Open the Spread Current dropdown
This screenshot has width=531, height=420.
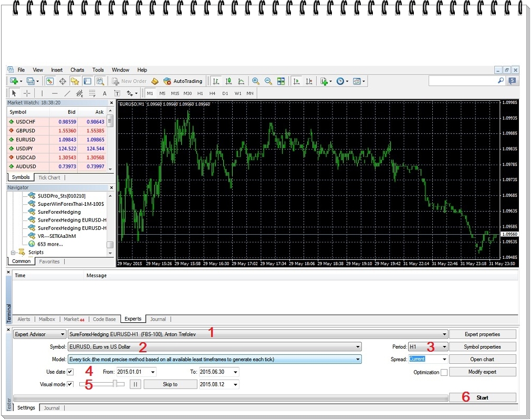[428, 360]
